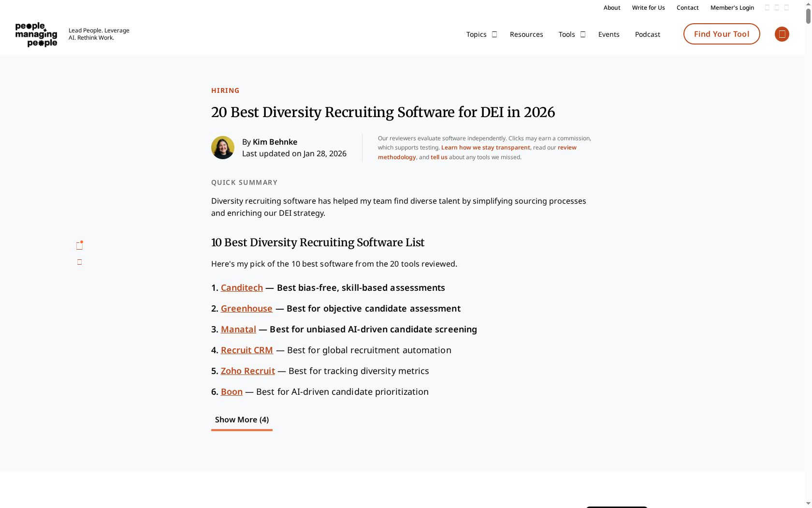Click 'Best bias-free, skill-based assessments' text
The image size is (812, 508).
tap(361, 287)
